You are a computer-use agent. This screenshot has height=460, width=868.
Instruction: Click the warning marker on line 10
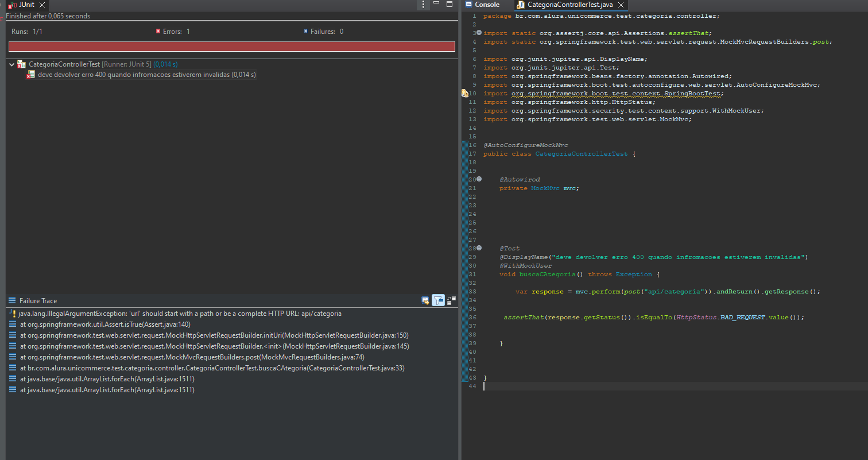click(x=466, y=93)
